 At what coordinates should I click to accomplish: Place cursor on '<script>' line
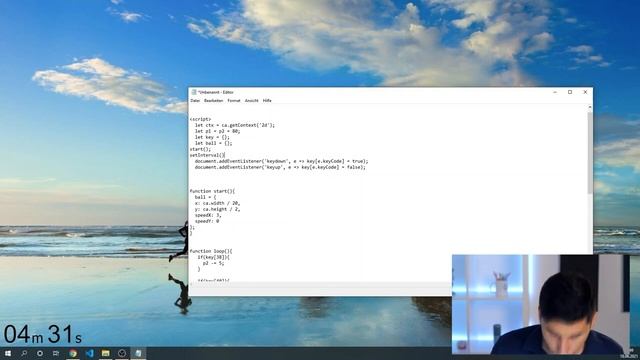click(x=200, y=119)
